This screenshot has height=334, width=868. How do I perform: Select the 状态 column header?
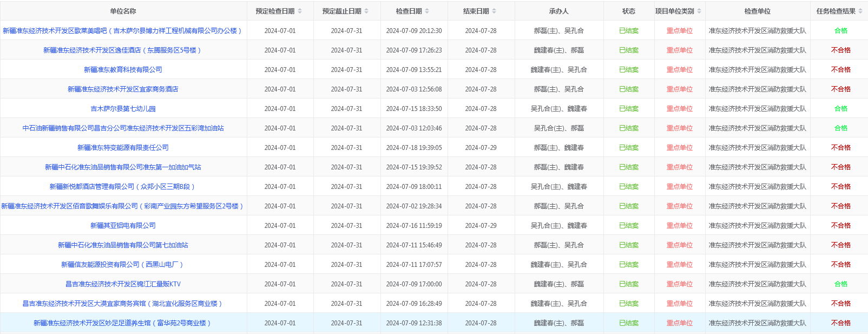click(x=628, y=11)
